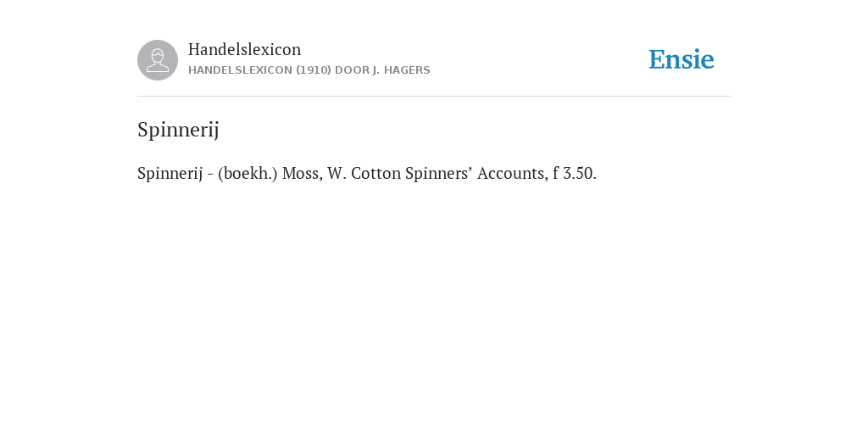The image size is (868, 434).
Task: Click the word Accounts in the definition
Action: 512,173
